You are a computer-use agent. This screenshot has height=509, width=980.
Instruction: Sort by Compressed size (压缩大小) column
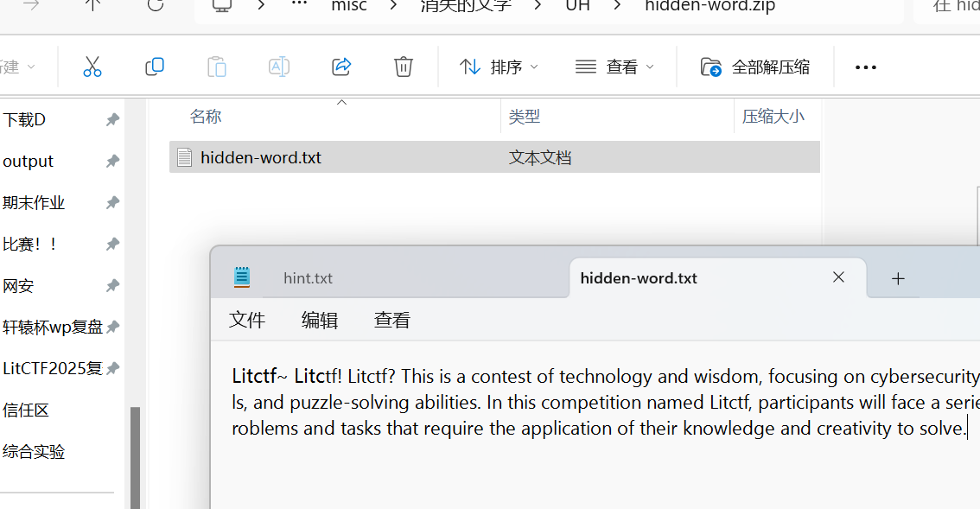[x=773, y=117]
